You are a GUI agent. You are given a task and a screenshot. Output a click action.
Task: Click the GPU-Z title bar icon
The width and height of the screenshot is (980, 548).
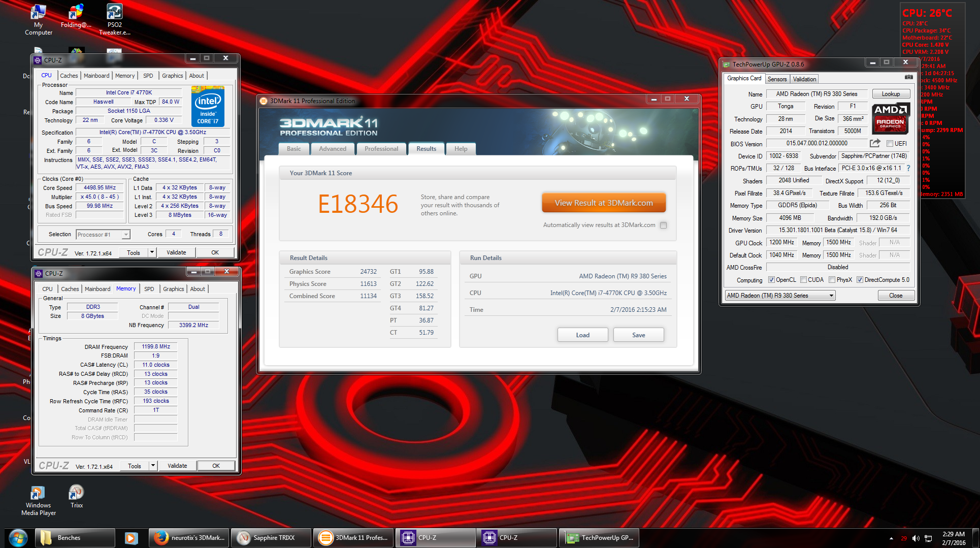pyautogui.click(x=726, y=65)
